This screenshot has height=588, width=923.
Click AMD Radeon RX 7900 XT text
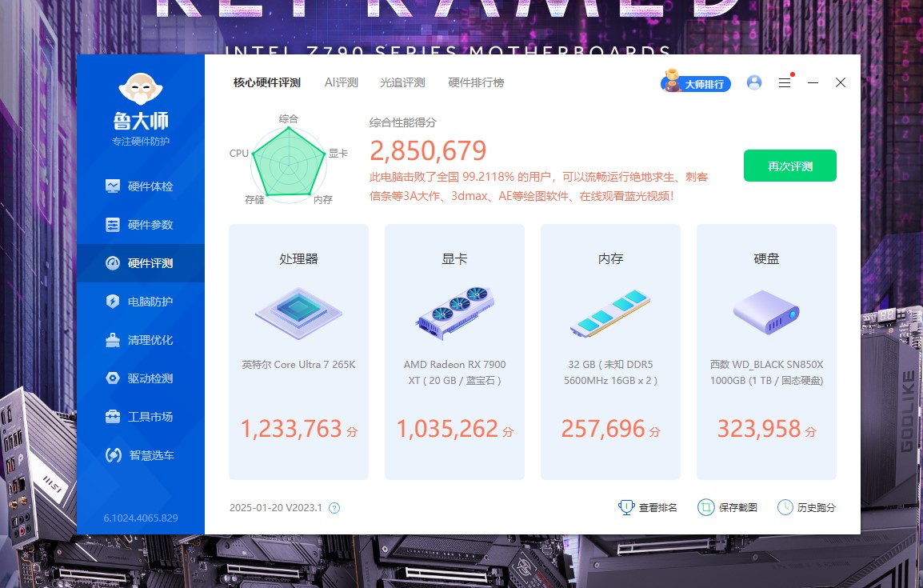pyautogui.click(x=454, y=373)
